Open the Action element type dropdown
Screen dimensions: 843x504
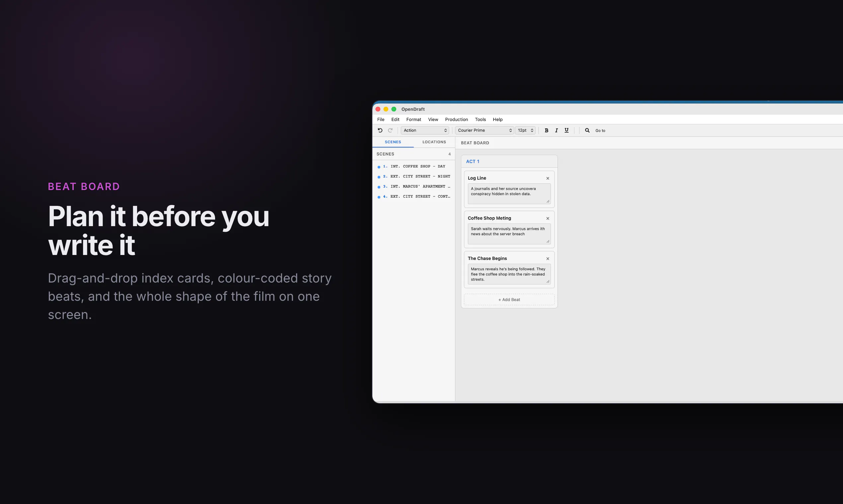click(x=425, y=130)
